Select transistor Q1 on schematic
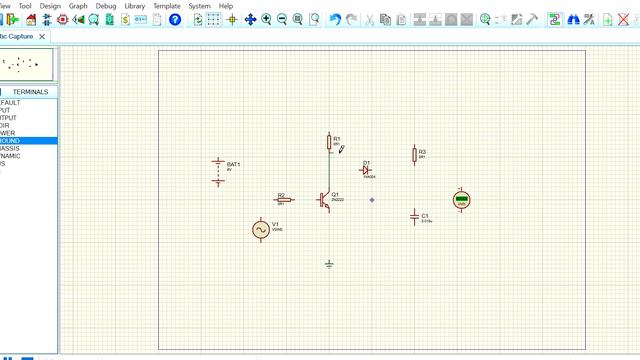The height and width of the screenshot is (360, 640). pos(325,200)
